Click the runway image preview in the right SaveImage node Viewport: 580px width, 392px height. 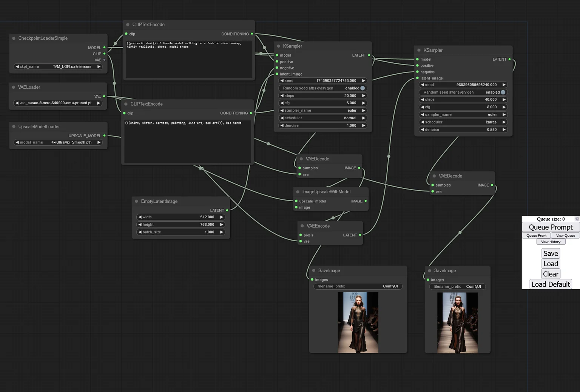(x=457, y=323)
